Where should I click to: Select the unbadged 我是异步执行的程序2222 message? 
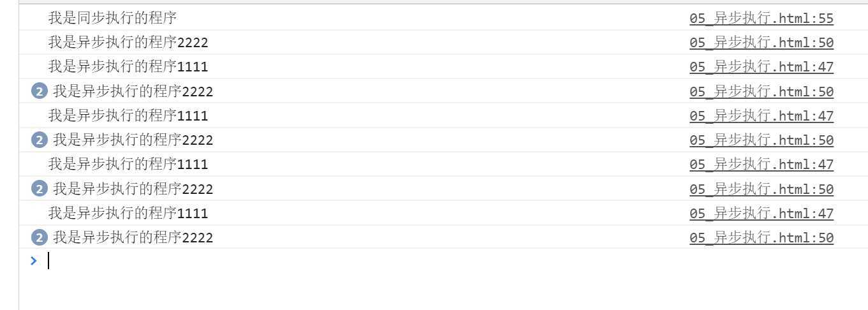click(x=128, y=43)
